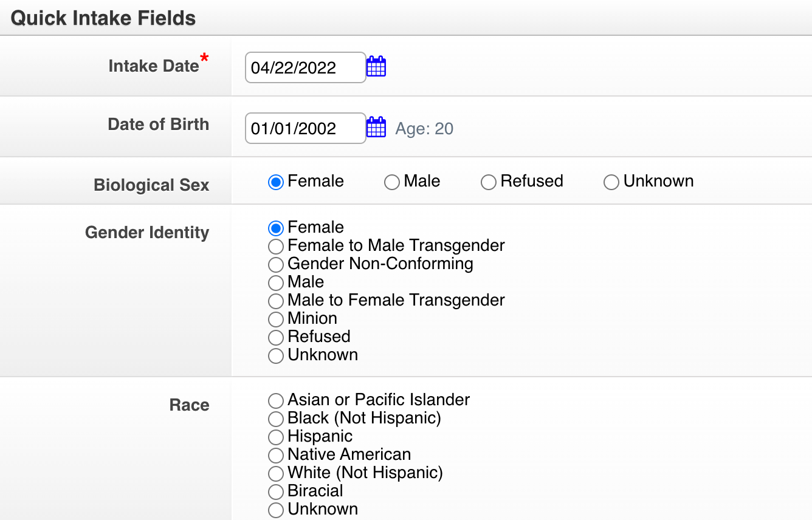This screenshot has height=520, width=812.
Task: Click the Date of Birth label
Action: [159, 125]
